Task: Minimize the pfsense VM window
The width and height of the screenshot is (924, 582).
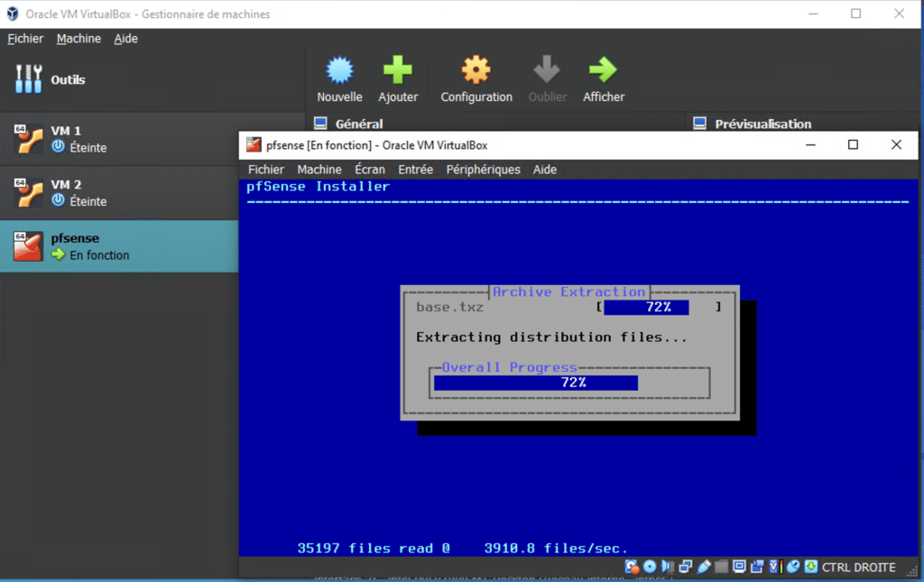Action: click(810, 145)
